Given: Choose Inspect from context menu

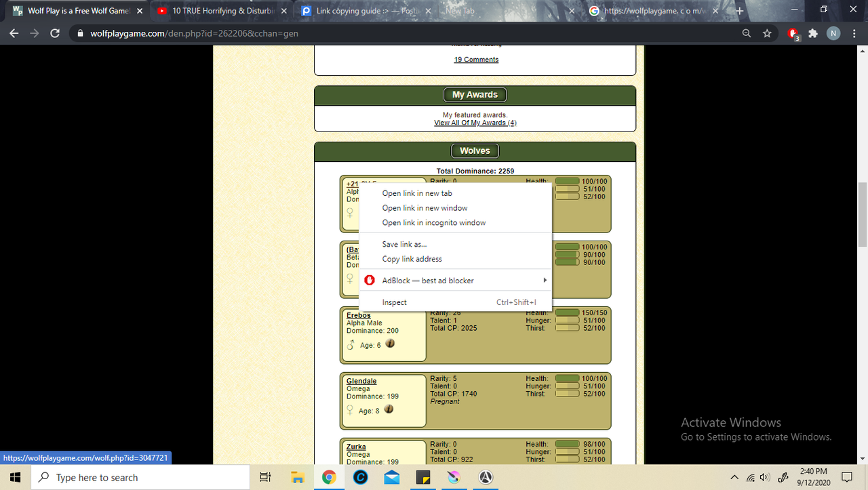Looking at the screenshot, I should [456, 302].
